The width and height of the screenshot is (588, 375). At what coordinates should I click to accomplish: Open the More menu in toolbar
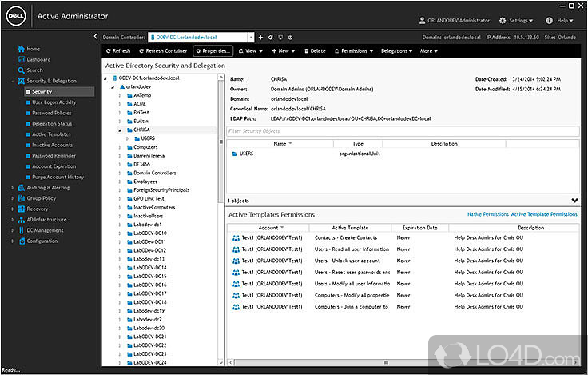pyautogui.click(x=429, y=50)
